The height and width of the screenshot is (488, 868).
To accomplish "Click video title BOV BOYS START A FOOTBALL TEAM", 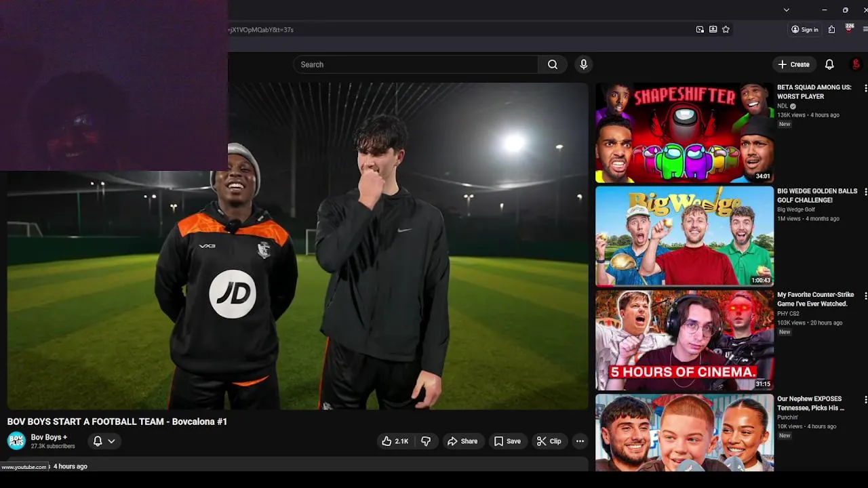I will coord(117,422).
